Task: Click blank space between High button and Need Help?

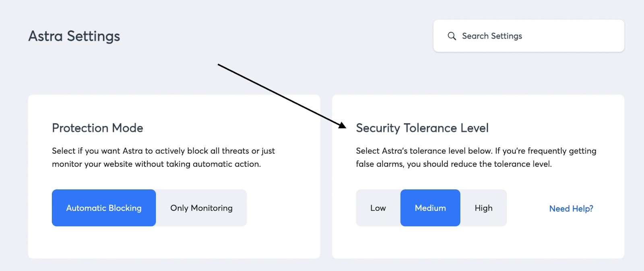Action: pyautogui.click(x=527, y=208)
